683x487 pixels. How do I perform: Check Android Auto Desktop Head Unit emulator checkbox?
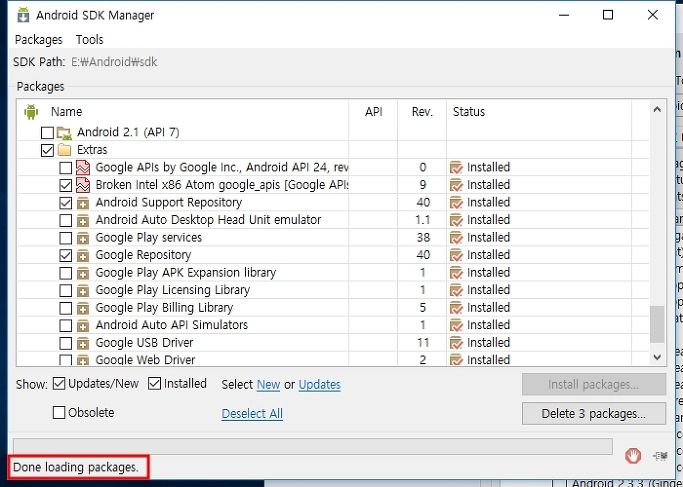65,220
